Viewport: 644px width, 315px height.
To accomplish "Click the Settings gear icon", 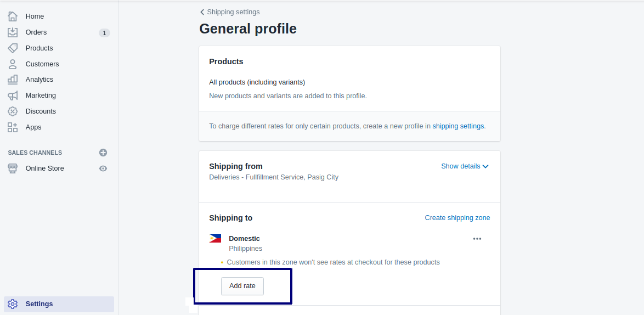I will (13, 304).
